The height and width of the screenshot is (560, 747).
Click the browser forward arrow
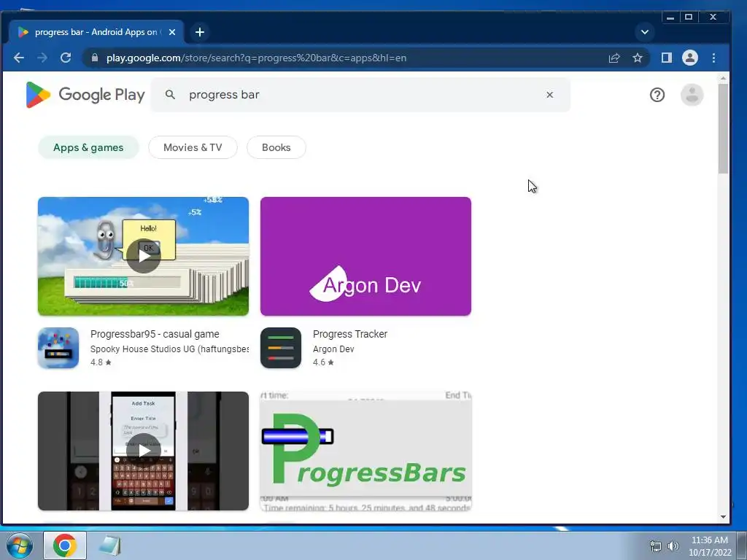point(42,58)
